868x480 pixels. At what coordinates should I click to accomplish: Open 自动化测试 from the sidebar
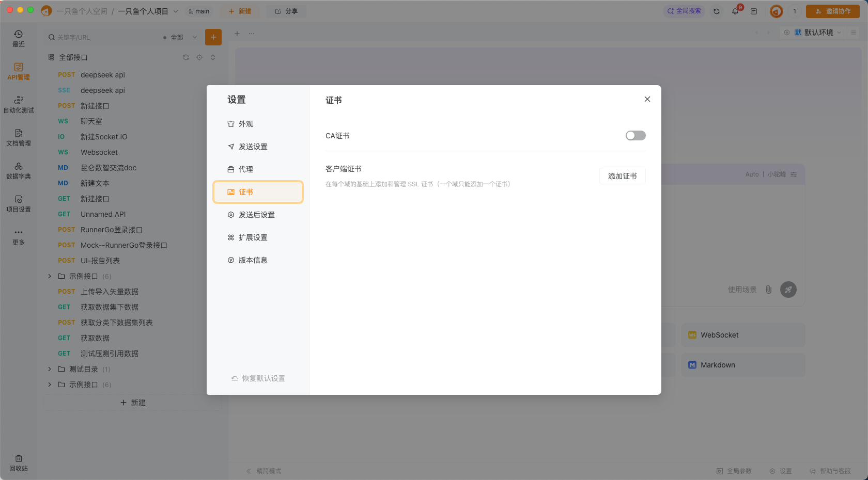tap(19, 104)
